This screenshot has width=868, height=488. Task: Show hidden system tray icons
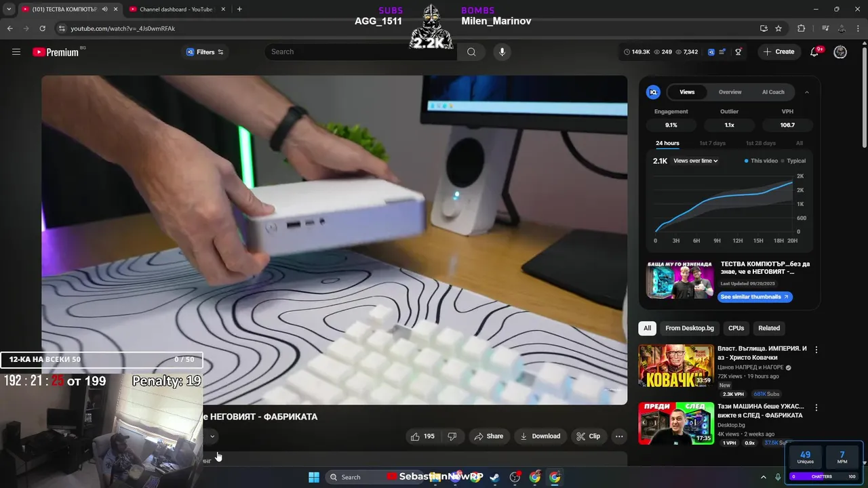point(763,477)
